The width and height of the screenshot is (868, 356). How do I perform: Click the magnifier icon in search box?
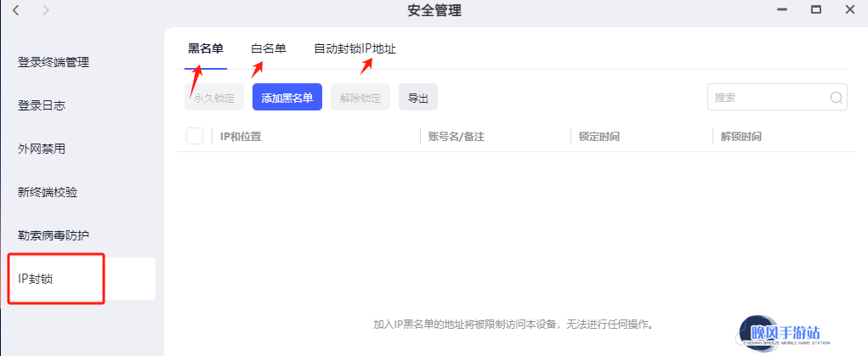(x=837, y=98)
